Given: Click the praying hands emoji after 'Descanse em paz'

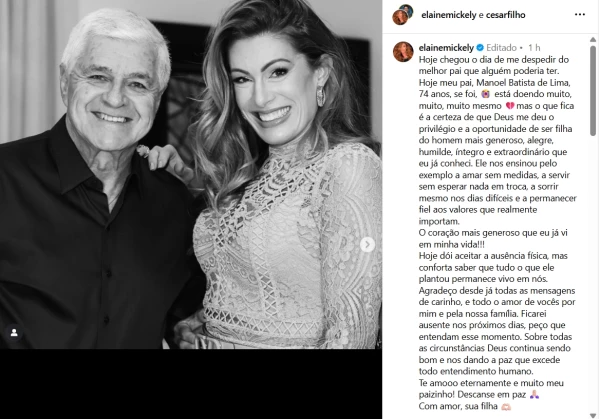Looking at the screenshot, I should pyautogui.click(x=534, y=395).
